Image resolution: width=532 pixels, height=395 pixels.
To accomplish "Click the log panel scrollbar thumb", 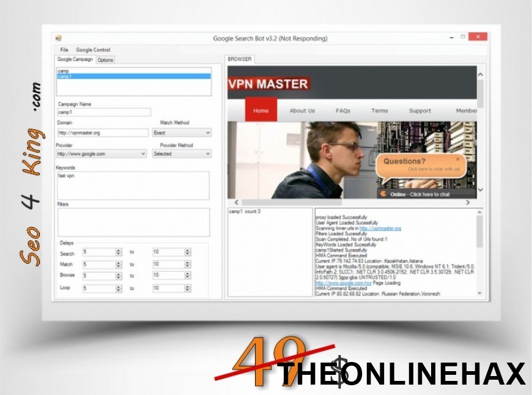I will [x=479, y=232].
